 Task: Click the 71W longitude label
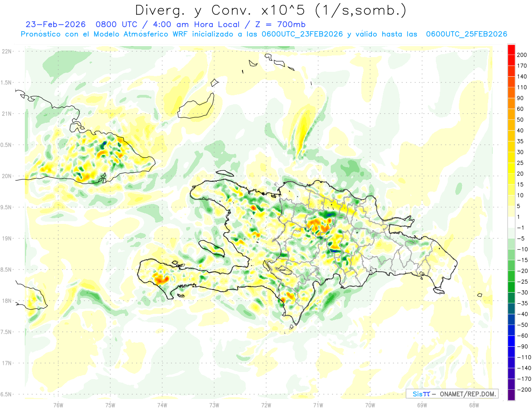point(318,405)
